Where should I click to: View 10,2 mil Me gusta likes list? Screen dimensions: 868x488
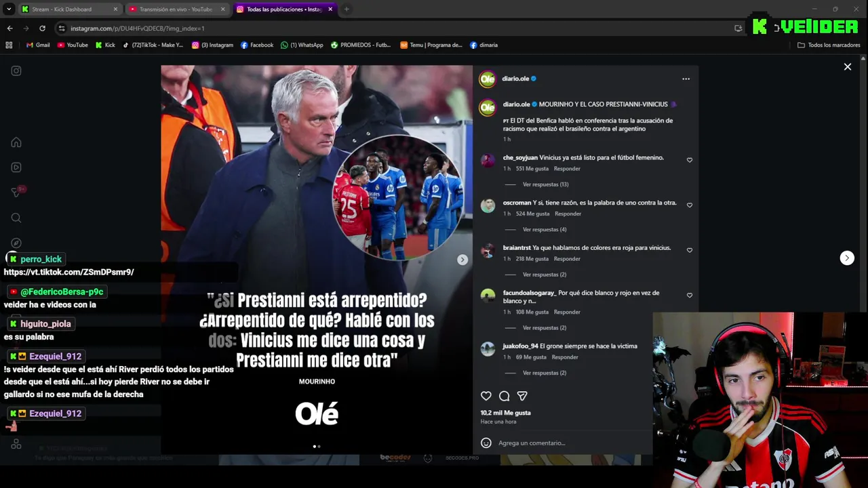tap(506, 413)
